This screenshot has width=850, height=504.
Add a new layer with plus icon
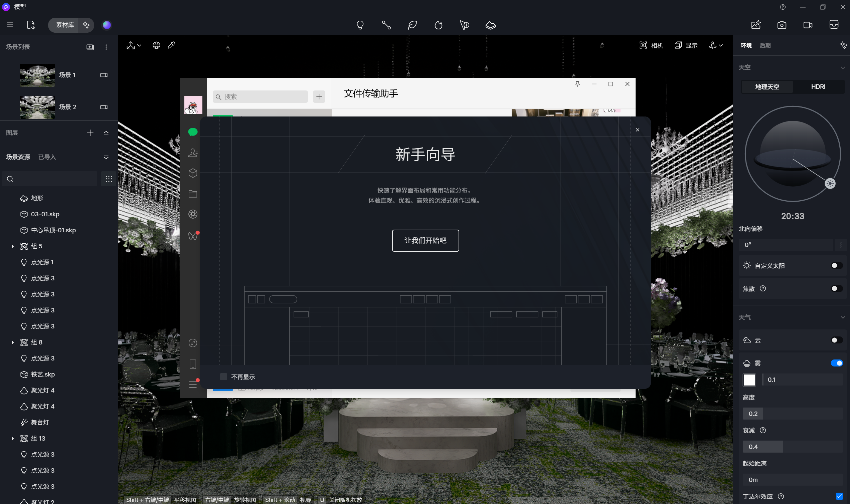coord(90,133)
